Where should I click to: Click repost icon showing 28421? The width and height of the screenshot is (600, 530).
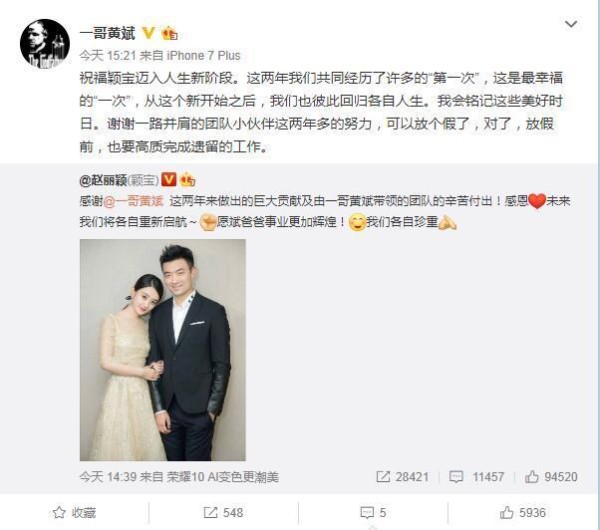tap(403, 477)
